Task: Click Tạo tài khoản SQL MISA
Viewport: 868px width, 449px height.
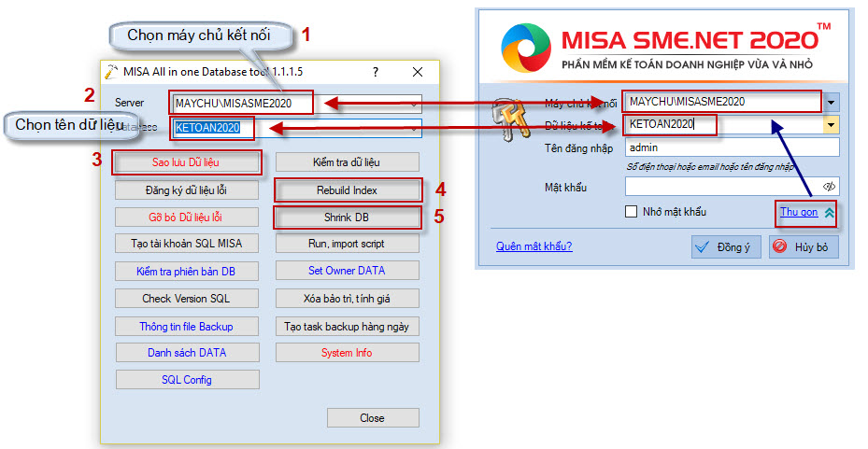Action: [187, 244]
